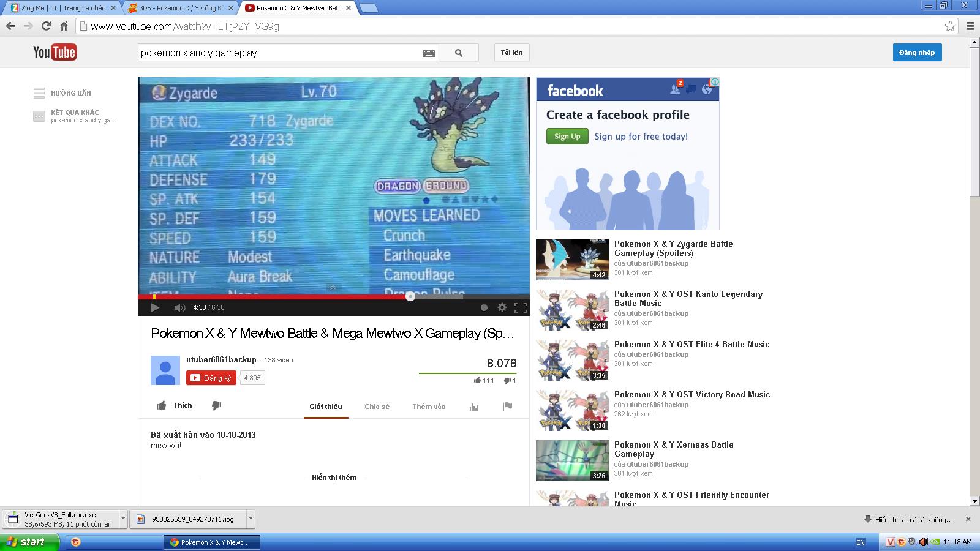Switch to Zing Me browser tab

click(63, 8)
